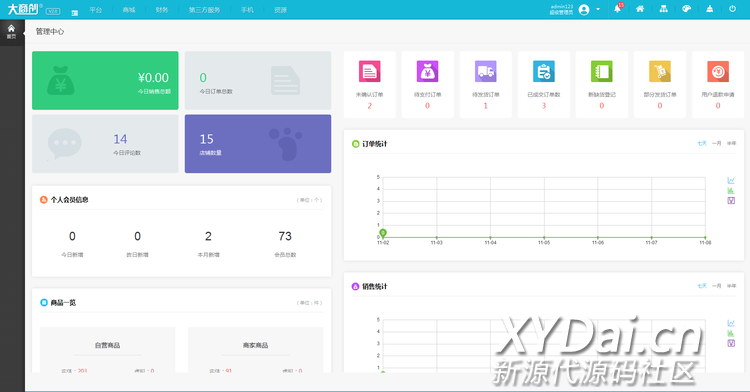750x392 pixels.
Task: Open the 部分发货订单 yellow trolley icon
Action: tap(660, 72)
